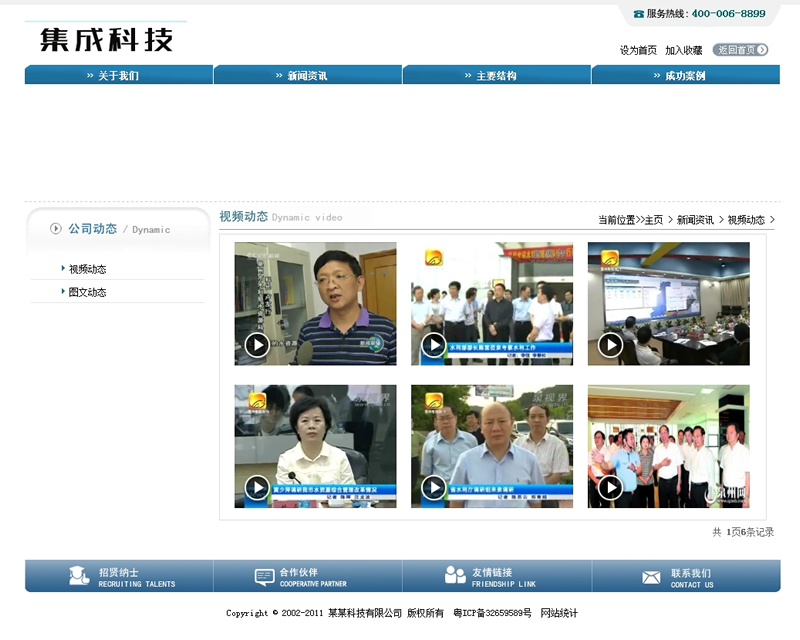
Task: Start the bottom-middle outdoor officials video
Action: (x=433, y=488)
